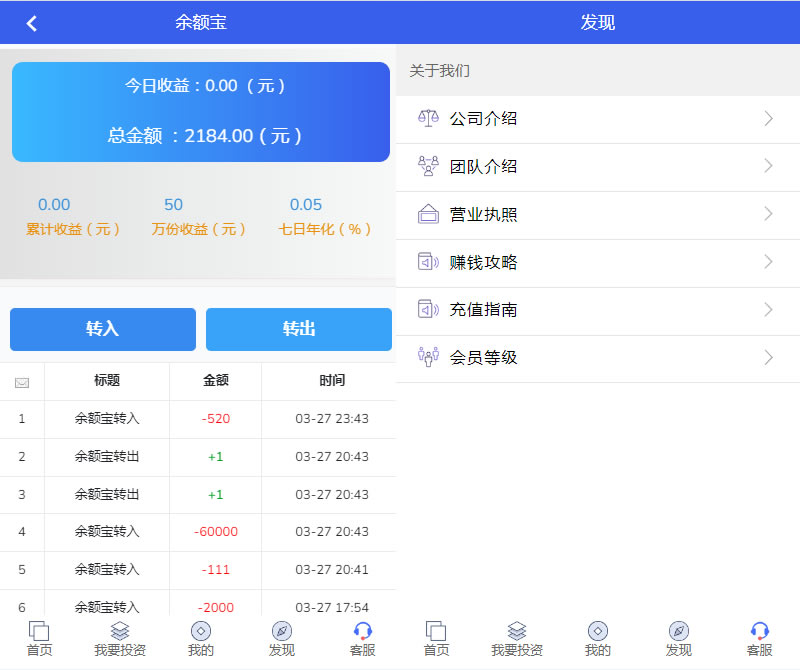
Task: Tap 客服 in the 发现 screen's bottom bar
Action: (760, 638)
